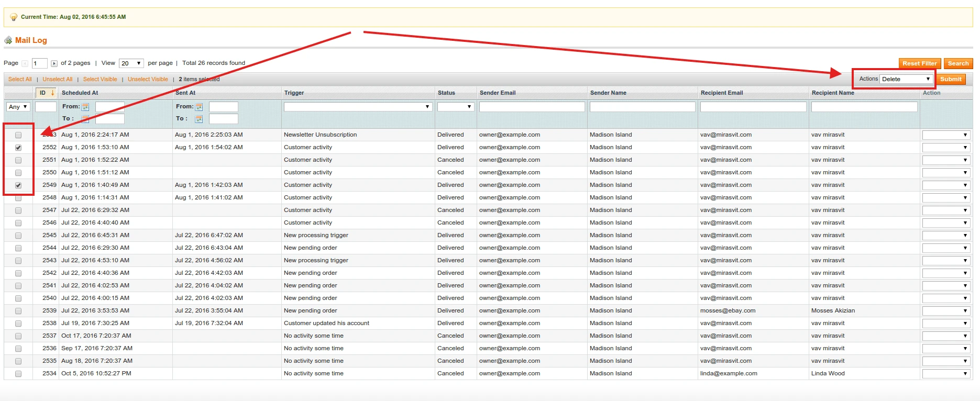Open the per page View dropdown
Screen dimensions: 980x401
coord(131,63)
